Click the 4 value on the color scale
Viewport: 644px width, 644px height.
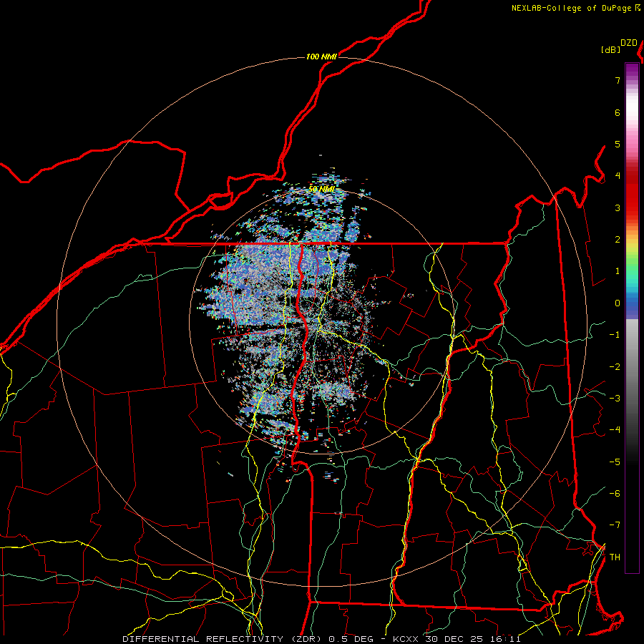coord(618,176)
